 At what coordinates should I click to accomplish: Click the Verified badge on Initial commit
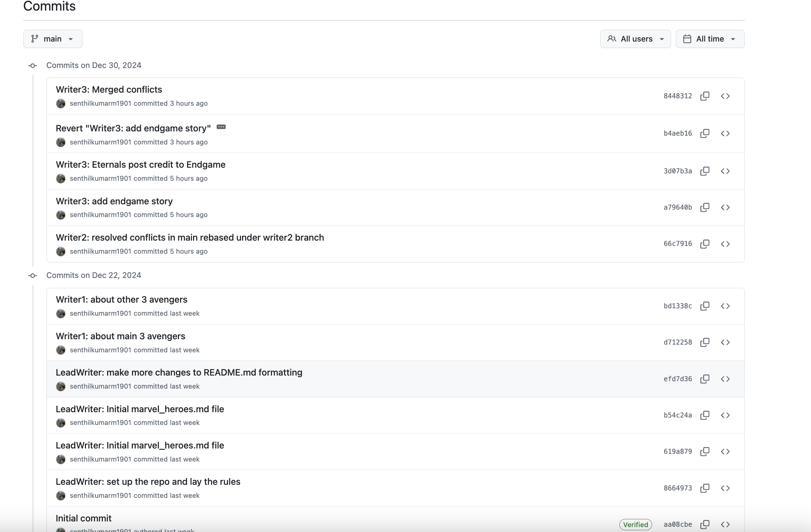point(636,524)
